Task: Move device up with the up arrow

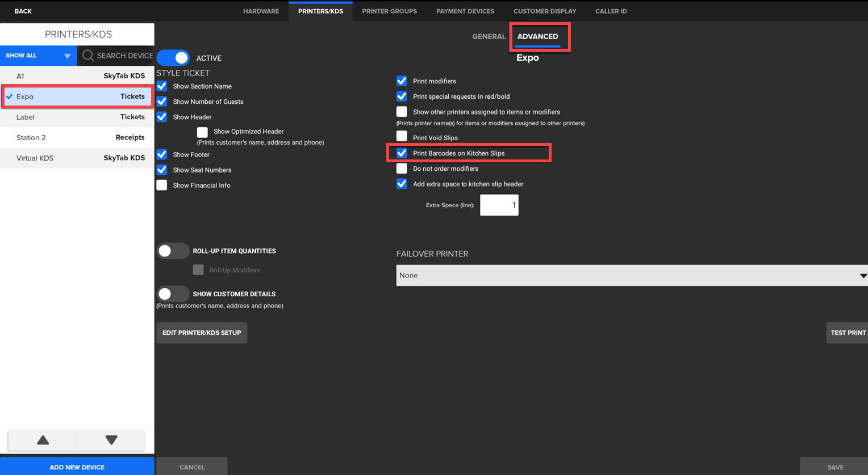Action: 43,440
